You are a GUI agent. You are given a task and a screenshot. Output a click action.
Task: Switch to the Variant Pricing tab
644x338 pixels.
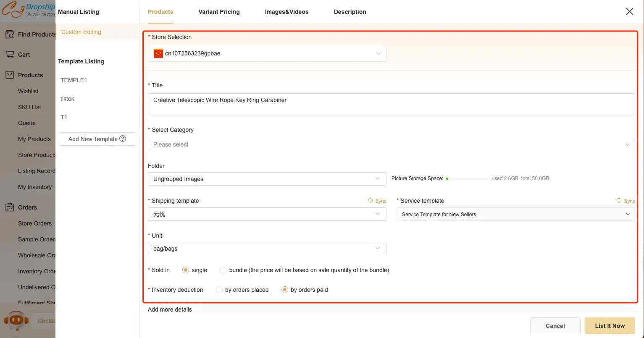tap(219, 12)
